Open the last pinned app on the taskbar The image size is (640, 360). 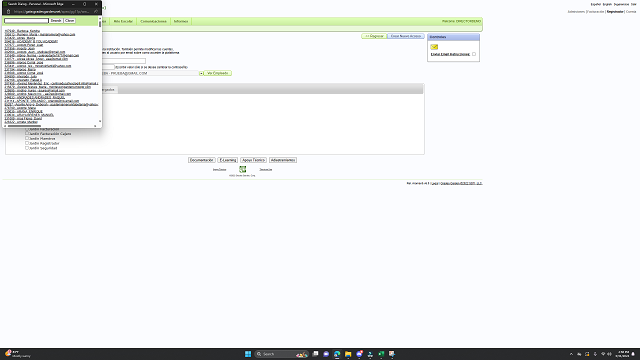pos(392,354)
